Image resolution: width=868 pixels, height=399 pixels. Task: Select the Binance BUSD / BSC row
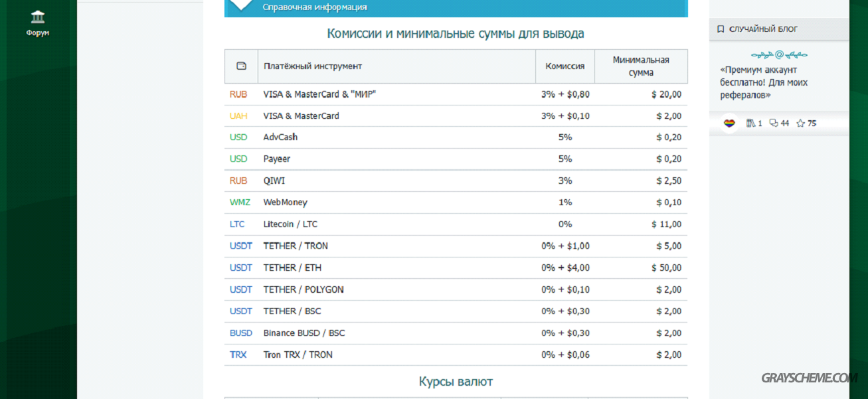(x=456, y=333)
